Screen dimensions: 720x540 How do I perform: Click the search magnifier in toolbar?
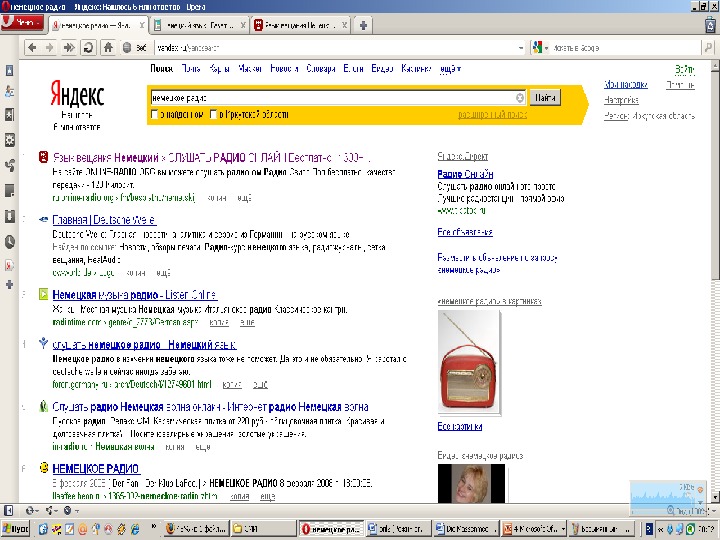709,47
